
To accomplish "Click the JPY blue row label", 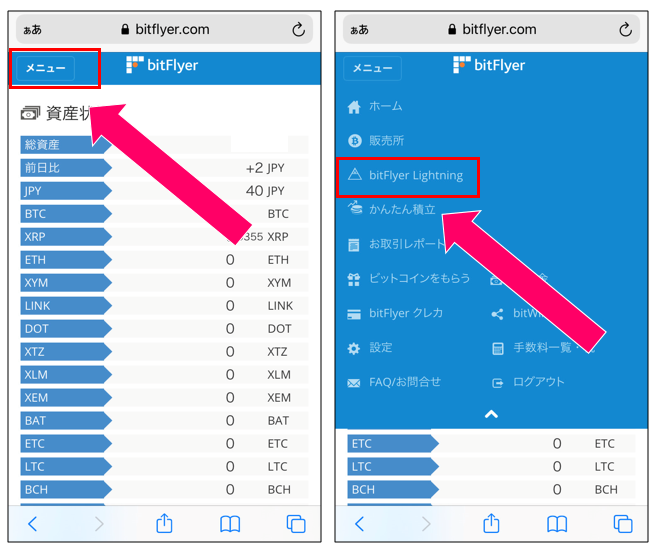I will (66, 191).
